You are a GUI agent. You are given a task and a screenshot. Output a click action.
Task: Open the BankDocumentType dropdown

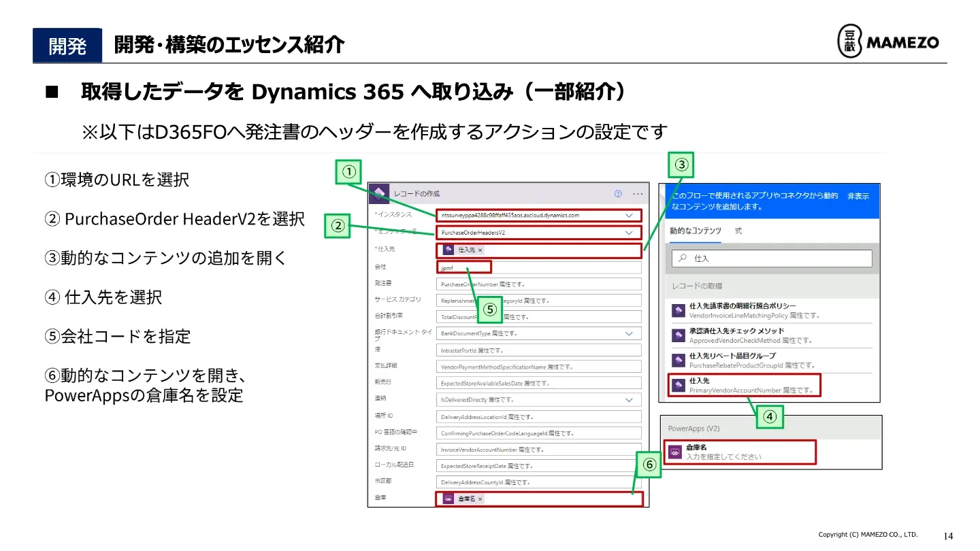pyautogui.click(x=629, y=334)
